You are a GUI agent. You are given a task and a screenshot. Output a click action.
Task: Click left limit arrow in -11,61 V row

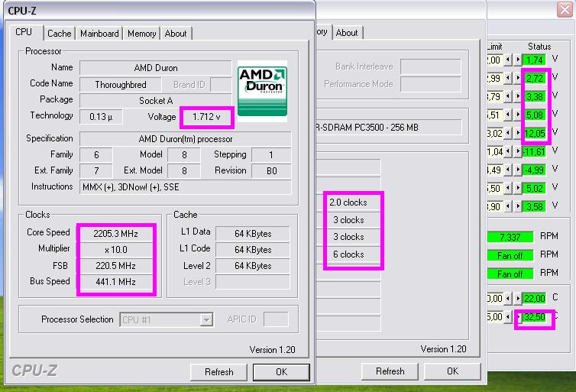tap(508, 151)
